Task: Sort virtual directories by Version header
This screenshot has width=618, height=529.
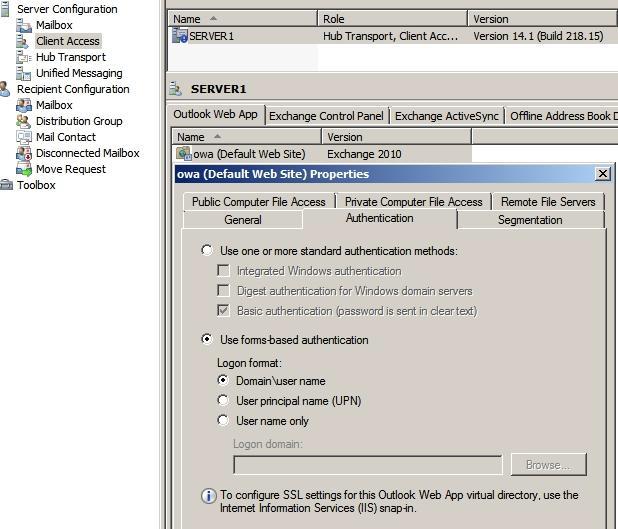Action: pos(396,137)
